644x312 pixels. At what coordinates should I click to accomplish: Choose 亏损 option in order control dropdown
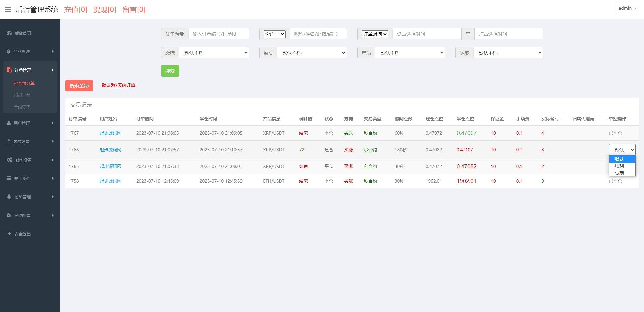point(619,173)
